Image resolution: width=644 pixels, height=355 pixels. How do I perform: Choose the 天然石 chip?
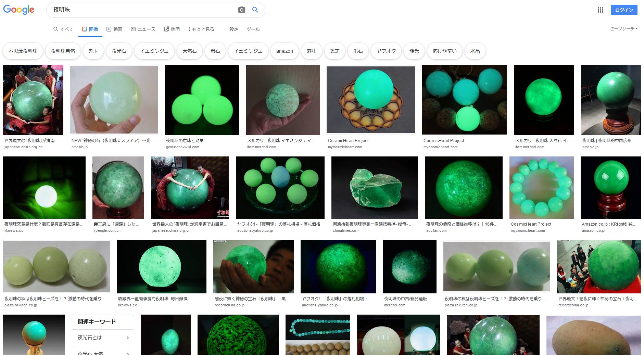coord(190,51)
